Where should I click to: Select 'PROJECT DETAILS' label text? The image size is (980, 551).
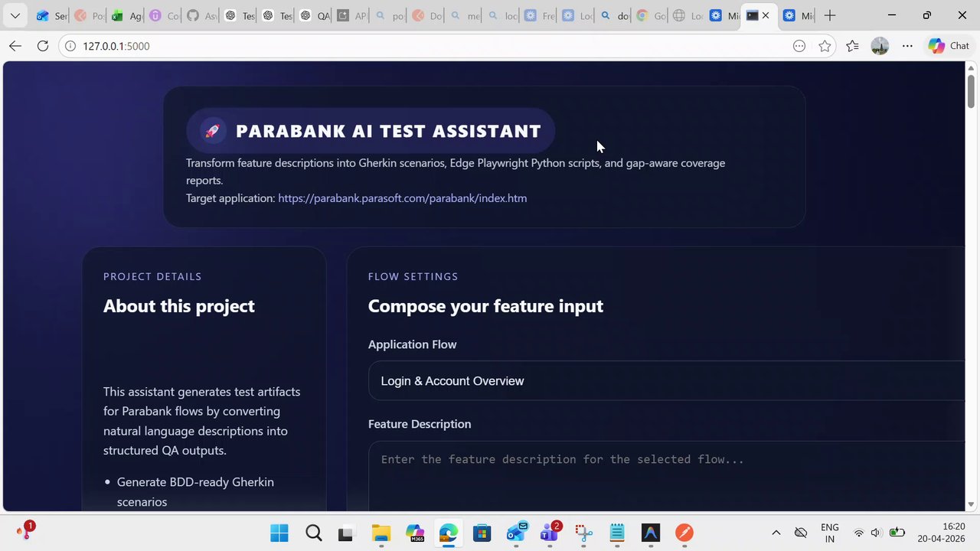point(152,276)
